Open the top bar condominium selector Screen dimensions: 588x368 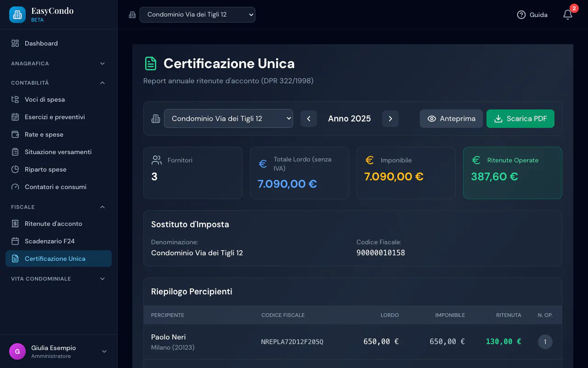click(198, 15)
